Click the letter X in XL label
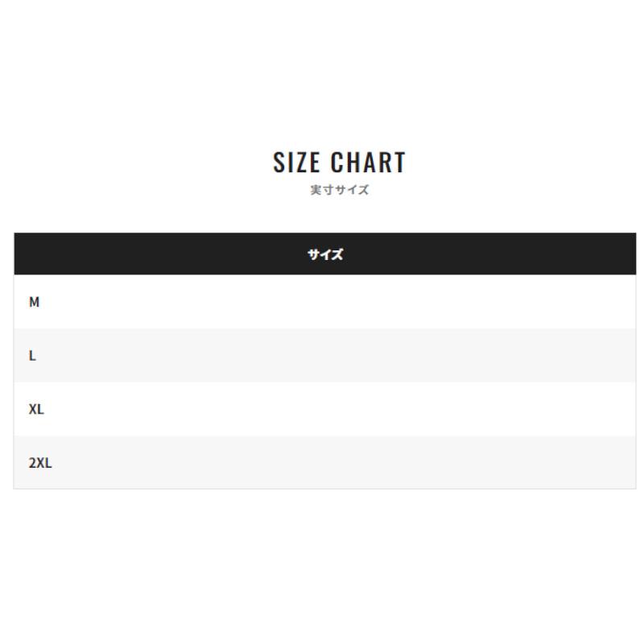Viewport: 644px width, 644px height. (x=33, y=410)
